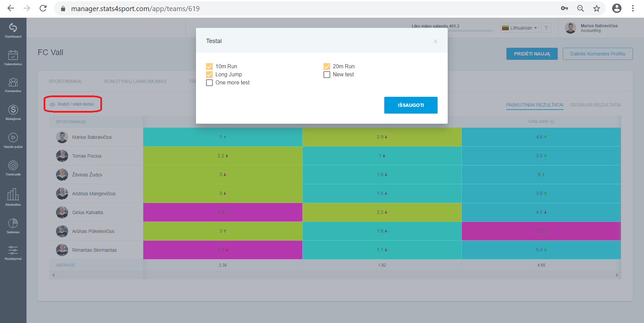Open the Lithuanian language dropdown
The width and height of the screenshot is (644, 323).
tap(519, 28)
